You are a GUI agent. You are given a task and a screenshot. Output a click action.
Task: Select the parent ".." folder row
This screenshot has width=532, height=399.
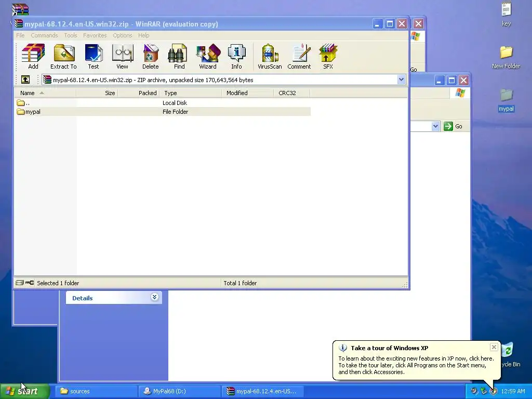[163, 103]
